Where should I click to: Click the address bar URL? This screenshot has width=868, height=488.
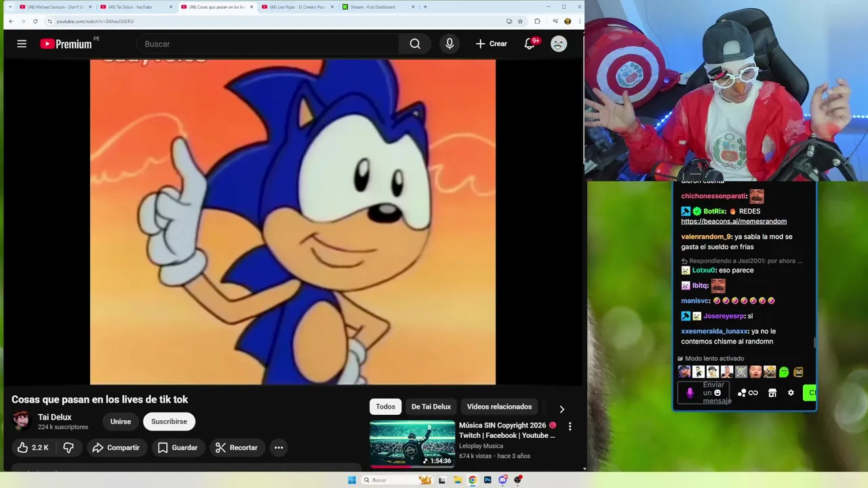[x=95, y=21]
